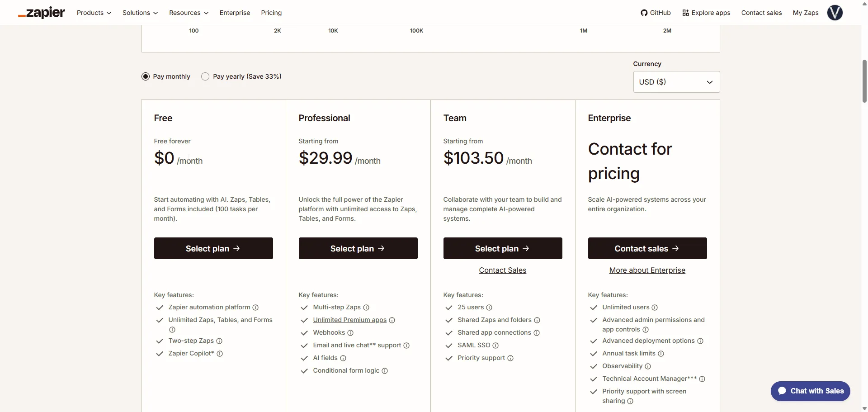Screen dimensions: 868x412
Task: Expand the Solutions menu
Action: tap(140, 13)
